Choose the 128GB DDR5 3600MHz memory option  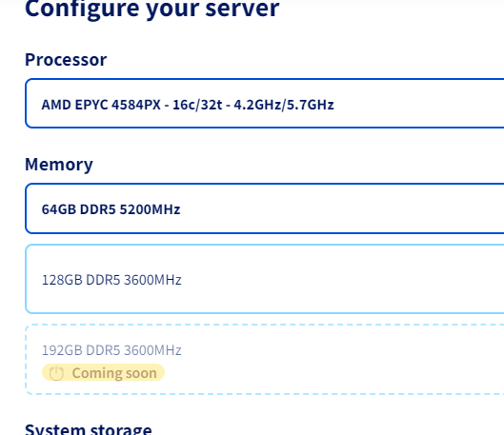click(x=265, y=279)
